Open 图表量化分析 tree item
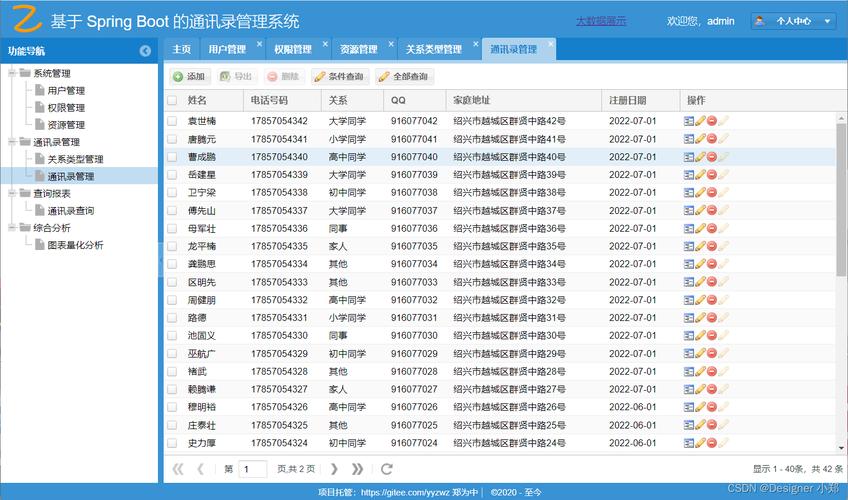 click(x=75, y=245)
